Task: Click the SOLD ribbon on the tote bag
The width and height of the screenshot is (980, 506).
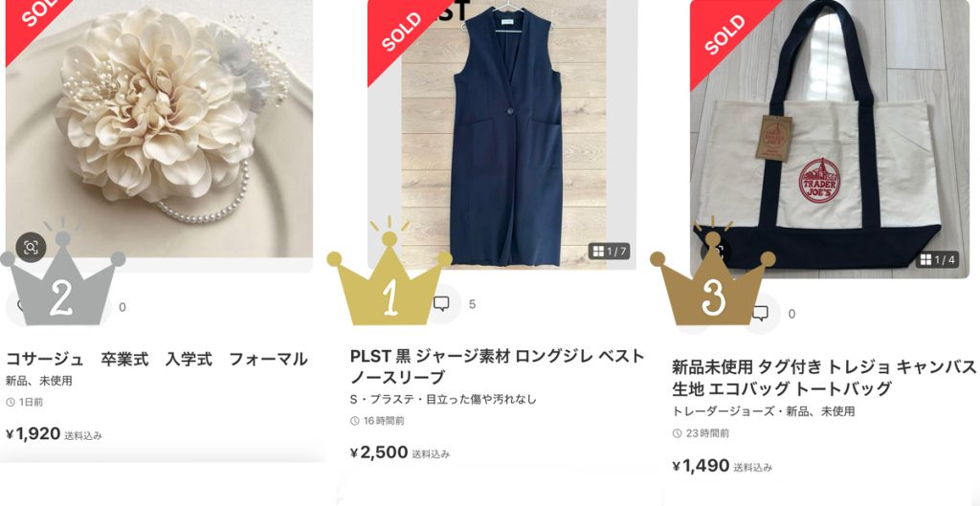Action: [724, 34]
